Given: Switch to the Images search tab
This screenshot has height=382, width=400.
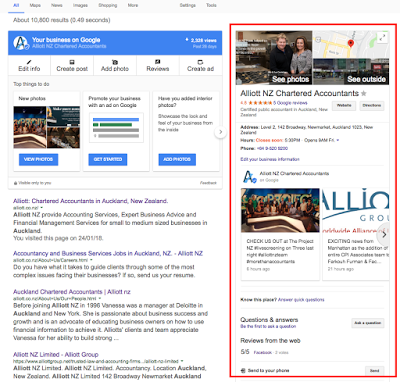Looking at the screenshot, I should click(80, 5).
